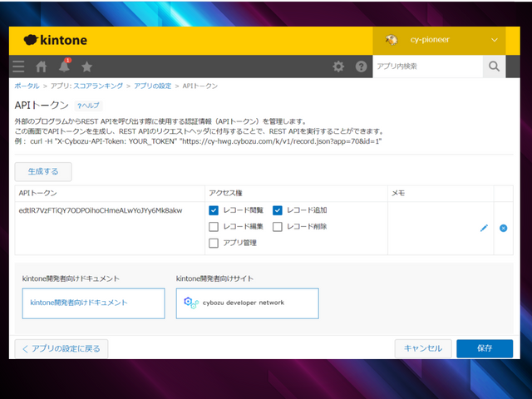Open the ポータル breadcrumb link
This screenshot has height=399, width=532.
pyautogui.click(x=27, y=86)
